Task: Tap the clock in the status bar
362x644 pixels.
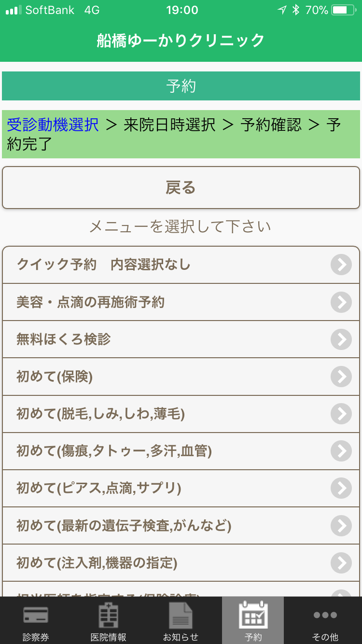Action: tap(181, 10)
